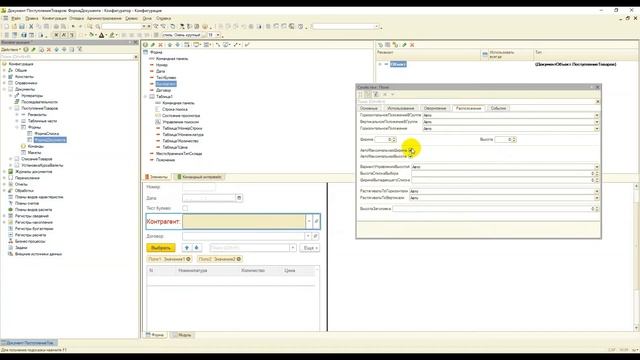Click green add icon in configuration tree toolbar
The width and height of the screenshot is (640, 360).
coord(26,49)
